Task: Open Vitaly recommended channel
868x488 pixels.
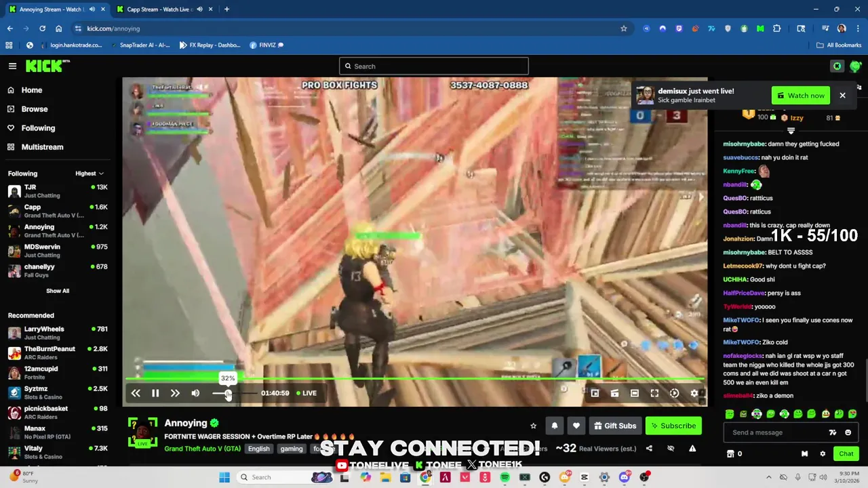Action: tap(58, 452)
